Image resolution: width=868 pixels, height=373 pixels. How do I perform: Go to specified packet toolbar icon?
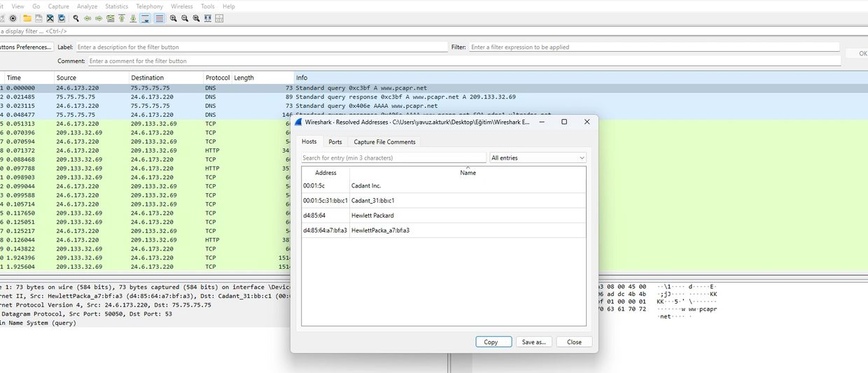111,18
